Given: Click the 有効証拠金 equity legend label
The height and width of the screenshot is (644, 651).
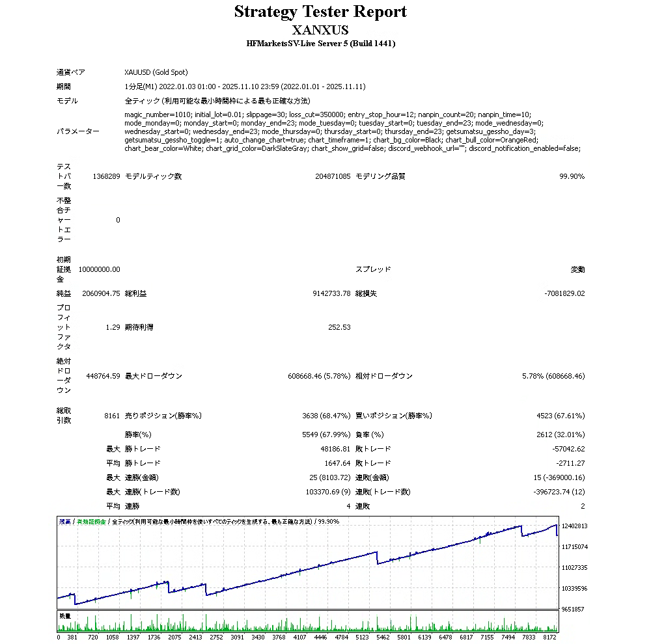Looking at the screenshot, I should 91,522.
